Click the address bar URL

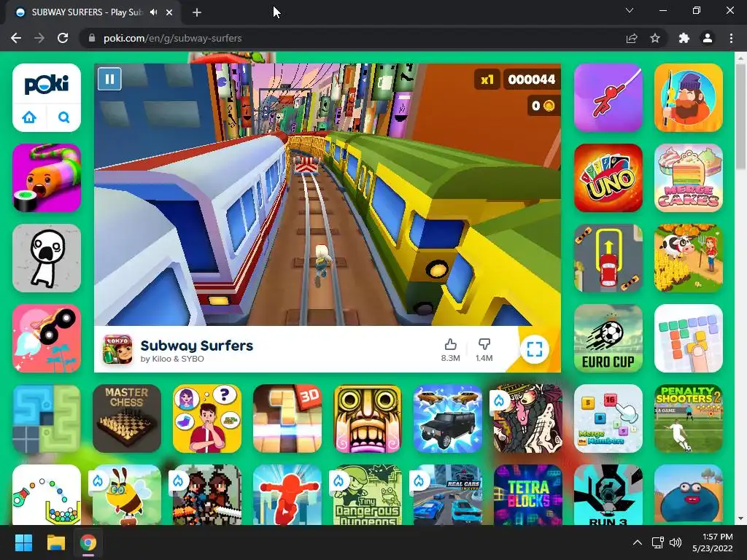172,38
